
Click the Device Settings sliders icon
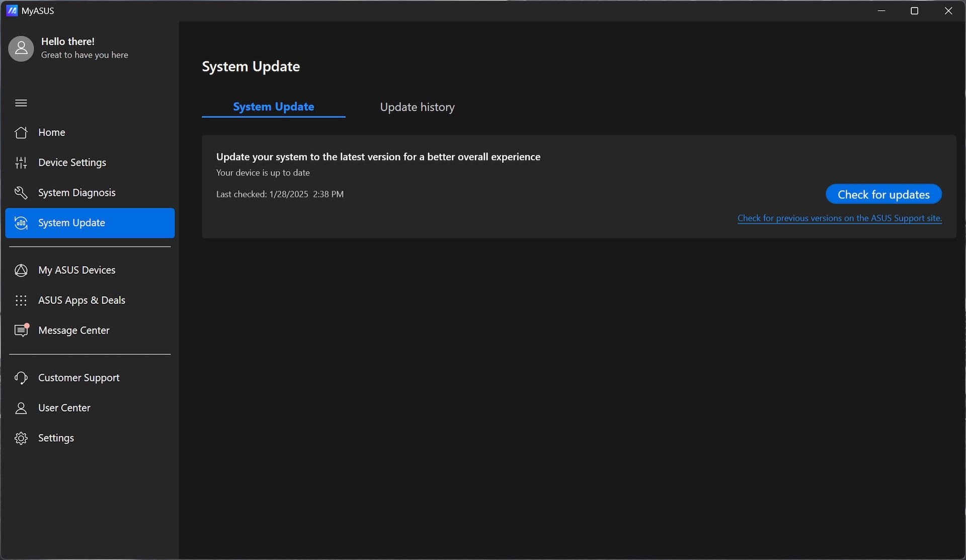click(x=21, y=162)
